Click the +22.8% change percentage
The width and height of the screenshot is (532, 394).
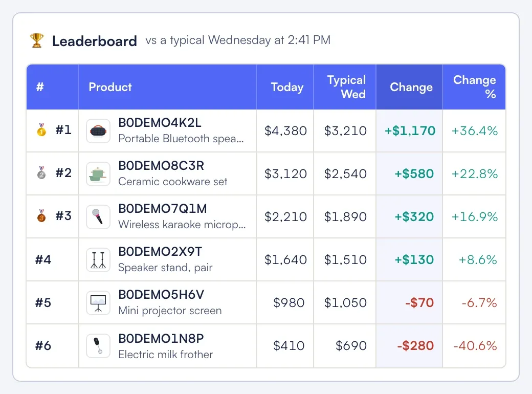point(475,174)
